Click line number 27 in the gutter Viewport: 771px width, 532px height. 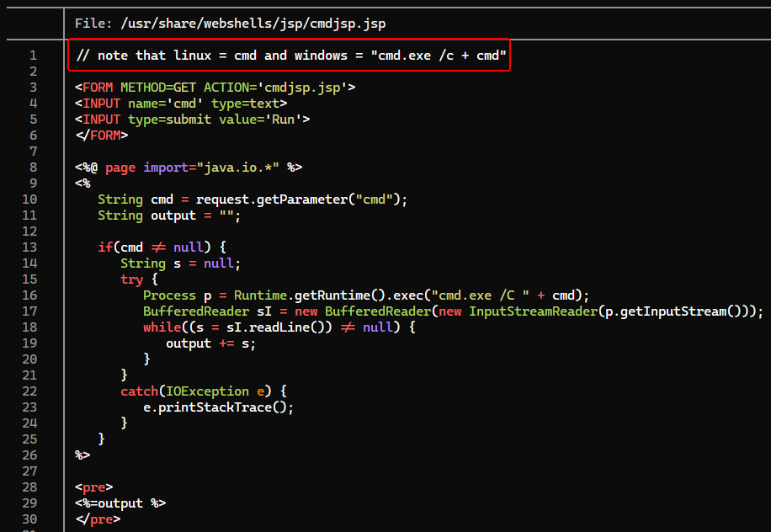pos(29,471)
